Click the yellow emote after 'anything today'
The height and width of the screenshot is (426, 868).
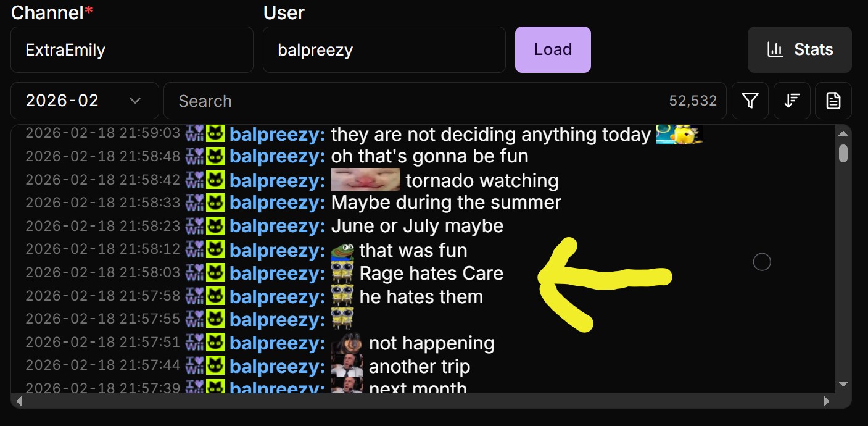pos(679,134)
